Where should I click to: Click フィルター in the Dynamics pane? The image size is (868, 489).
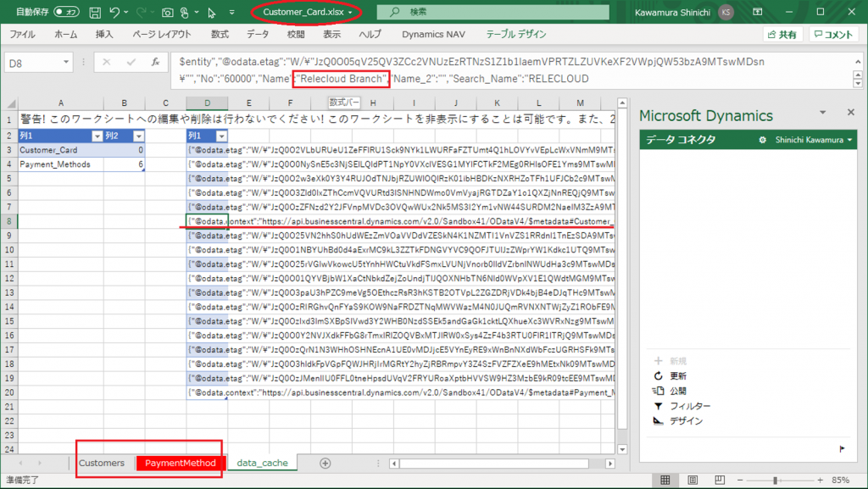click(x=682, y=405)
